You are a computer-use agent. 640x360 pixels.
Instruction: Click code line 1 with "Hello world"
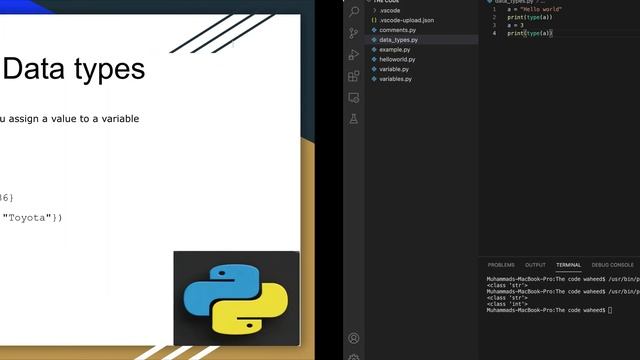click(535, 9)
